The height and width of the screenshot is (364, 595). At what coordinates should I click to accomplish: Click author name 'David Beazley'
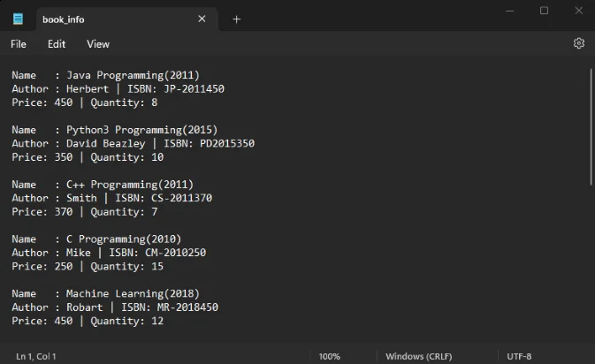coord(106,143)
